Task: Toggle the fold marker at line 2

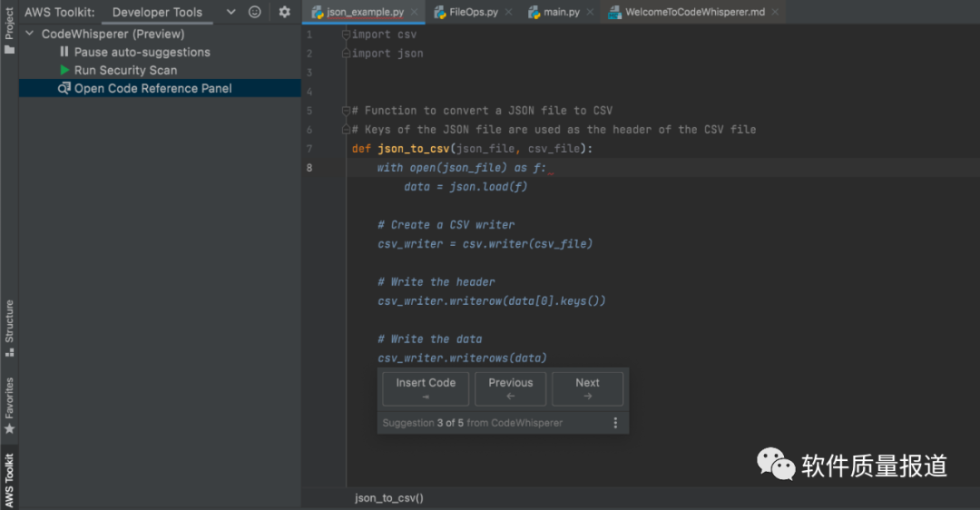Action: [347, 54]
